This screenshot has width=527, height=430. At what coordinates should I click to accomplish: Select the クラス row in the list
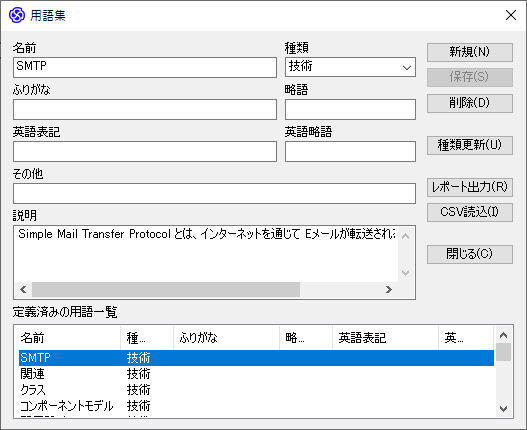pyautogui.click(x=256, y=390)
